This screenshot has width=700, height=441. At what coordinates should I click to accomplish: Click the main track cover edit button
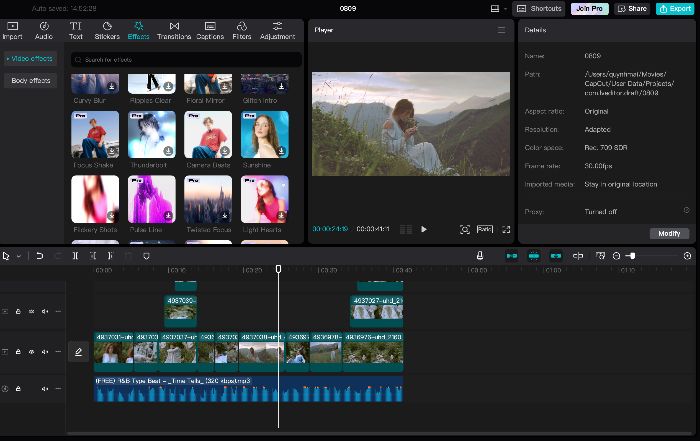pos(78,352)
